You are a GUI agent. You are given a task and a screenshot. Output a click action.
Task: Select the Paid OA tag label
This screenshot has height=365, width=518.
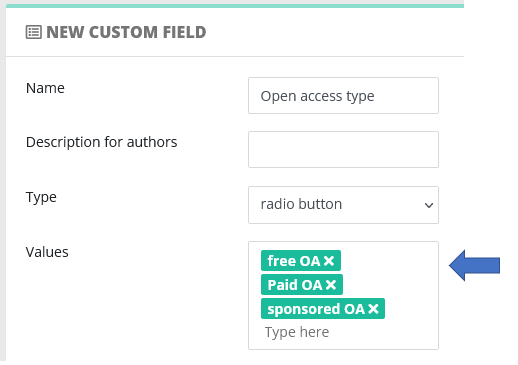coord(295,285)
